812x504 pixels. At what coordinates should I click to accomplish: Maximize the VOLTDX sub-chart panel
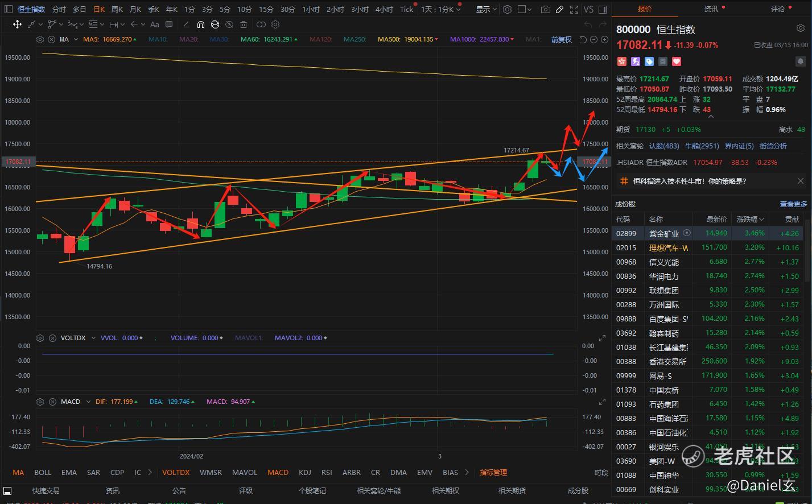602,338
